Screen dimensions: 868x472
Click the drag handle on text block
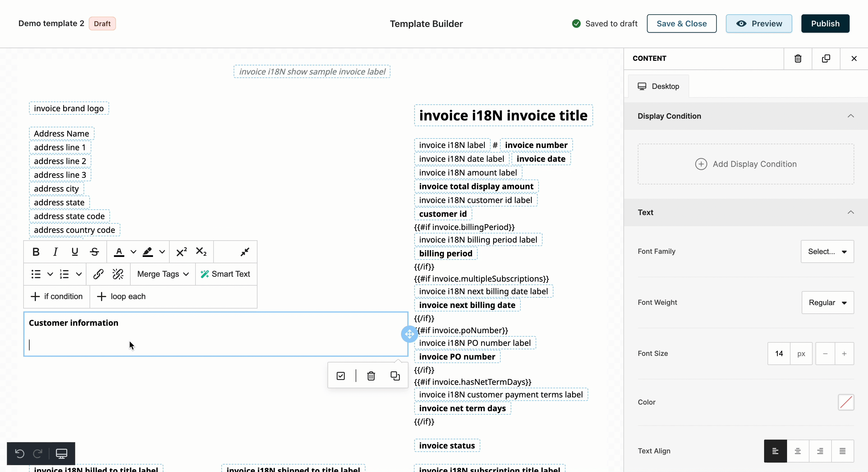(409, 334)
